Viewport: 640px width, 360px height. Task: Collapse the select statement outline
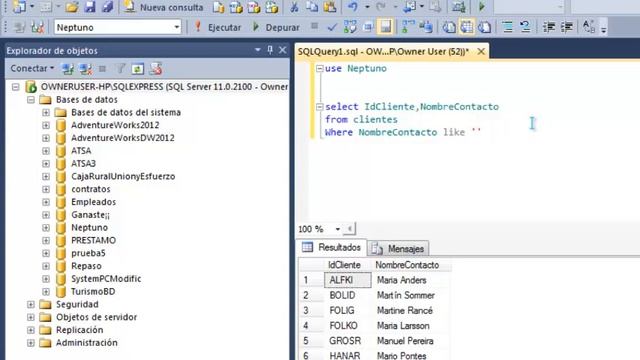[320, 107]
